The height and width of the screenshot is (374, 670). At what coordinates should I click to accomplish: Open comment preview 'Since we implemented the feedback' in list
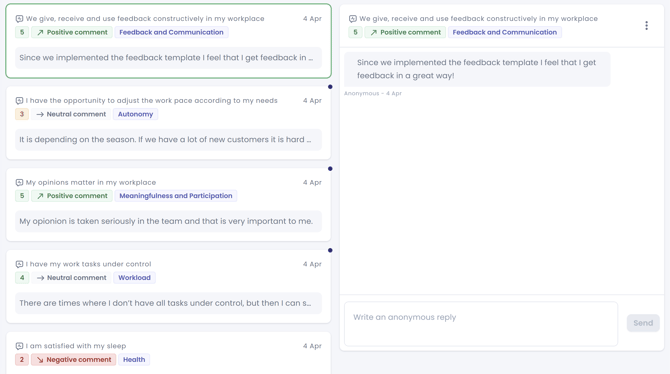(x=168, y=58)
